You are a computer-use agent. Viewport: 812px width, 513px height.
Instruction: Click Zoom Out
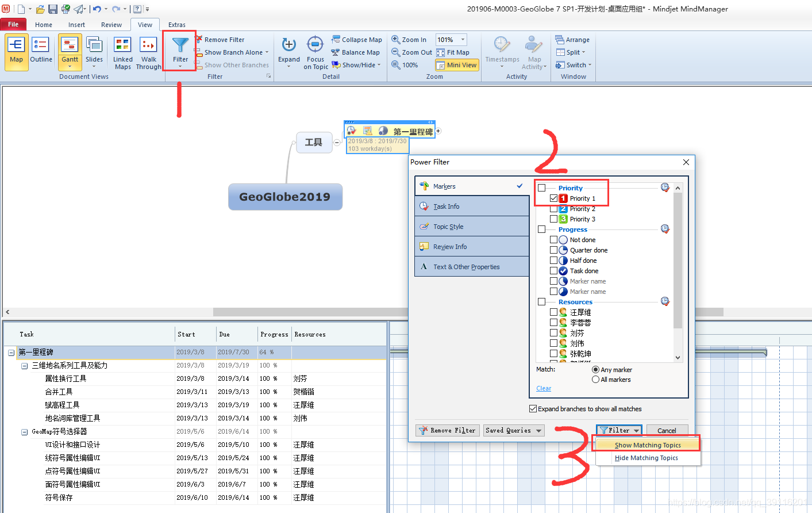tap(411, 52)
